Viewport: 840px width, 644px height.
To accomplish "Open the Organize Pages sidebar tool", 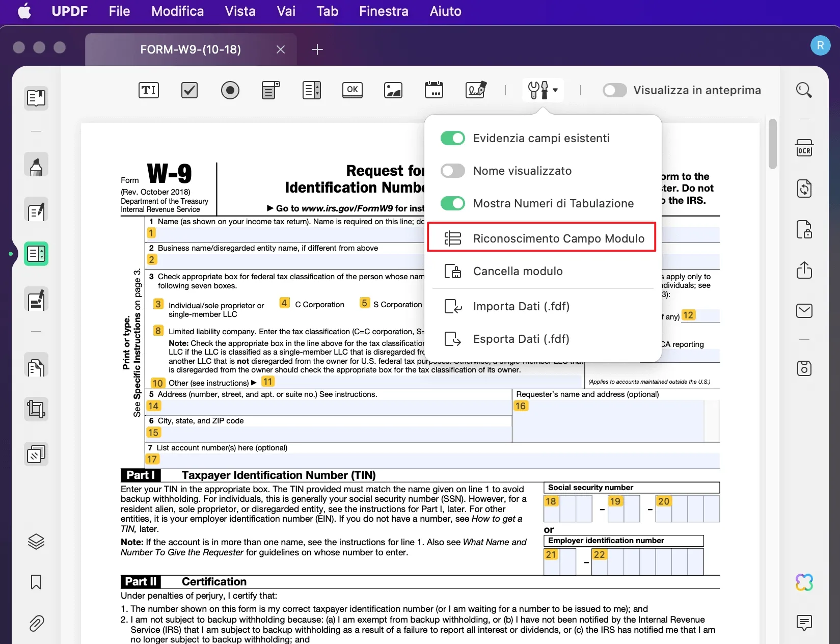I will coord(36,365).
